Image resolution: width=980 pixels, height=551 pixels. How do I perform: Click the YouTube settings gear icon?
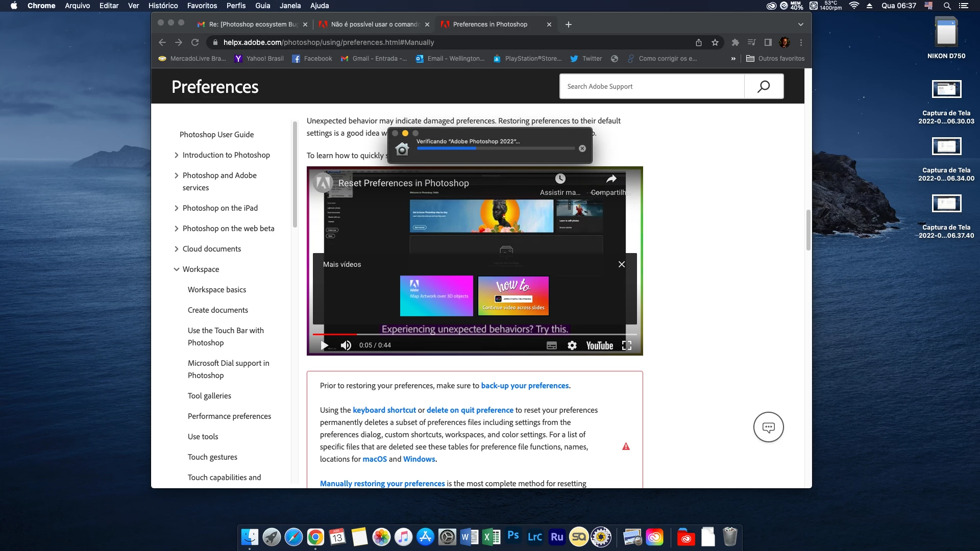(x=572, y=345)
